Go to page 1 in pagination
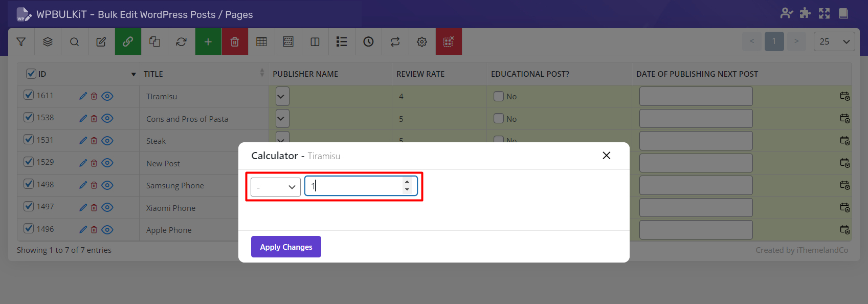 (774, 41)
